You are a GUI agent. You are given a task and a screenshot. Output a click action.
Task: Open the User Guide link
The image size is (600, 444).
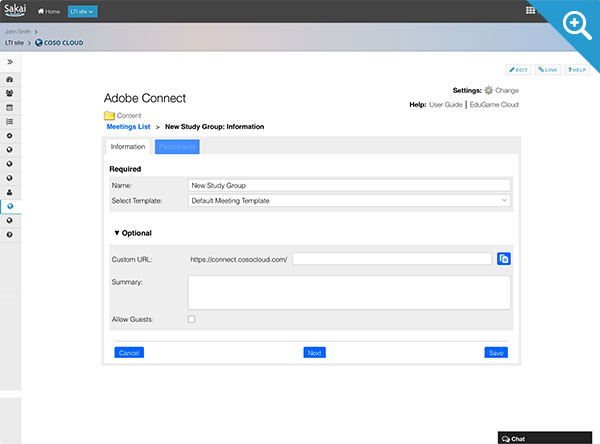(446, 104)
